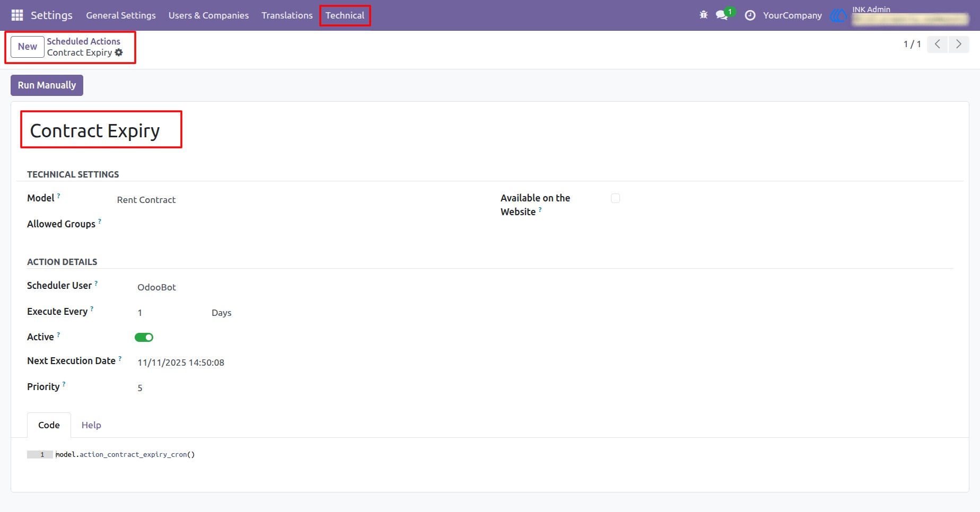This screenshot has height=512, width=980.
Task: Show help tooltip for Scheduler User
Action: point(96,283)
